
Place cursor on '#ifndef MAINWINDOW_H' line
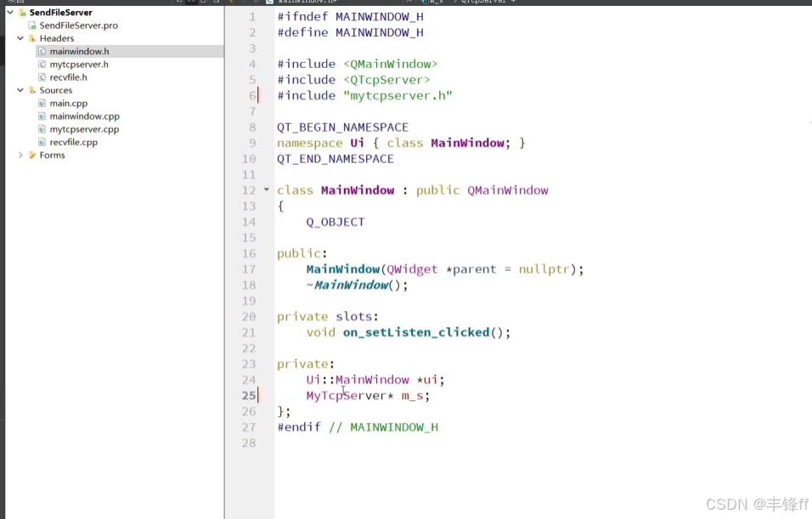pyautogui.click(x=350, y=17)
